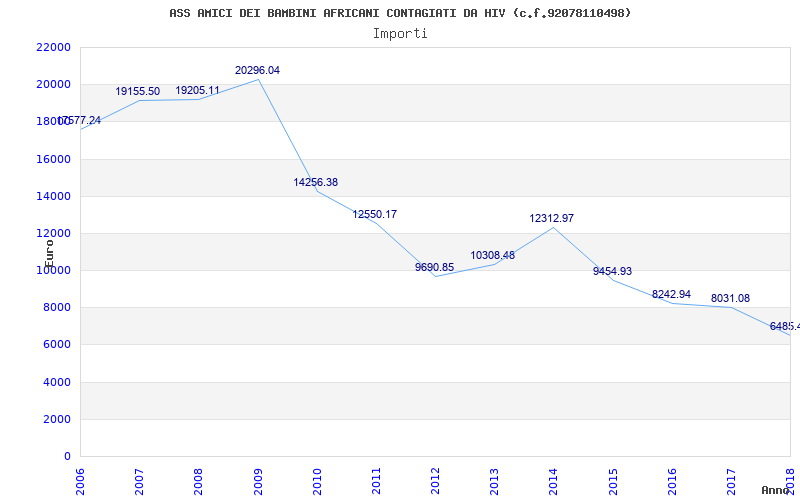Click the y-axis tick 20000
Viewport: 800px width, 500px height.
click(54, 84)
